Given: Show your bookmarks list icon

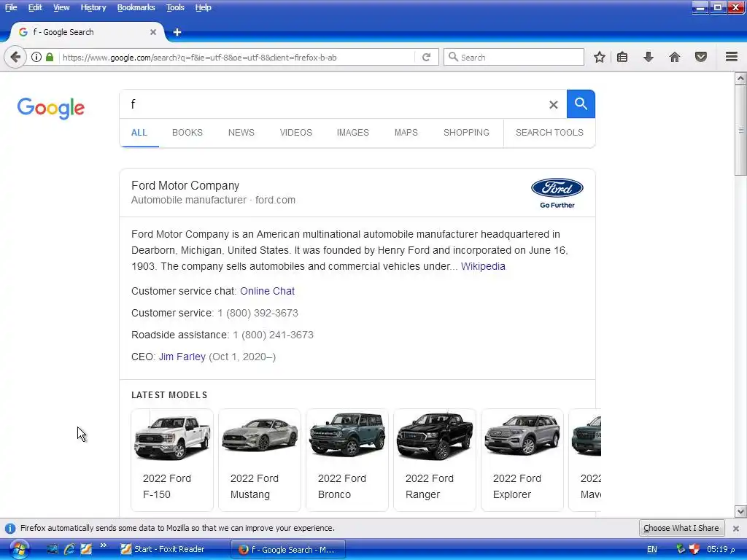Looking at the screenshot, I should (x=622, y=57).
